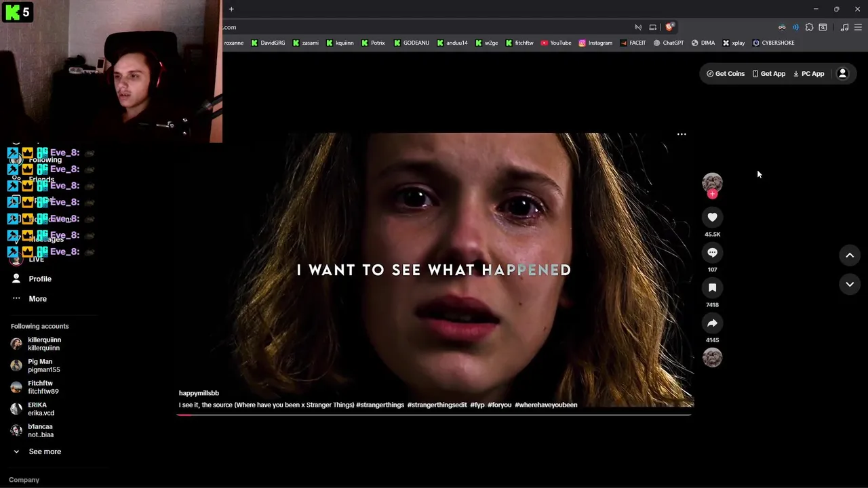868x488 pixels.
Task: Open the spinning sound disc icon
Action: point(712,357)
